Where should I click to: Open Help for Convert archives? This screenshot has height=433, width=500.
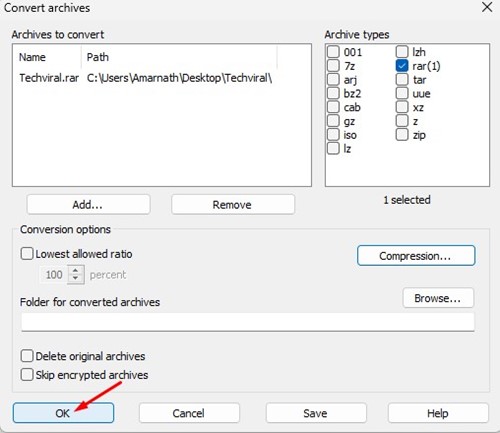click(x=438, y=413)
